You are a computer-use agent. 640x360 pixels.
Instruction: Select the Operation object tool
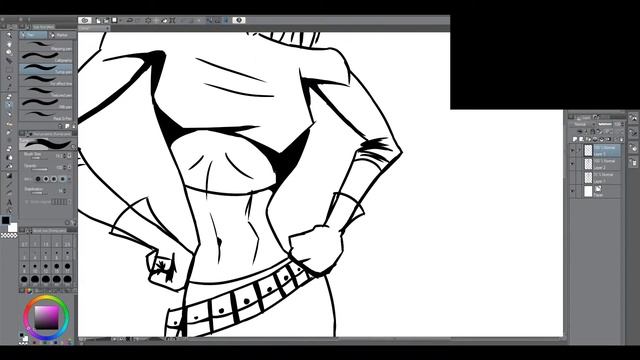9,52
